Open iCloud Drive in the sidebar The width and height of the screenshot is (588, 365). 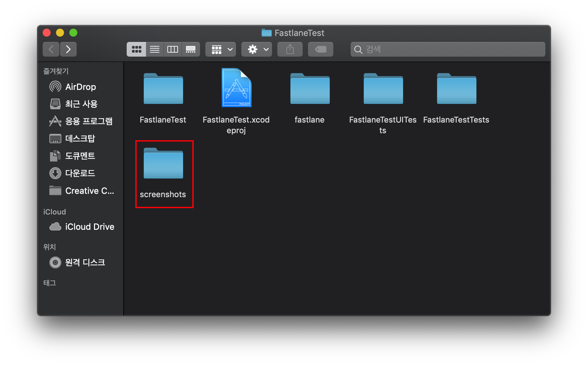(x=80, y=227)
